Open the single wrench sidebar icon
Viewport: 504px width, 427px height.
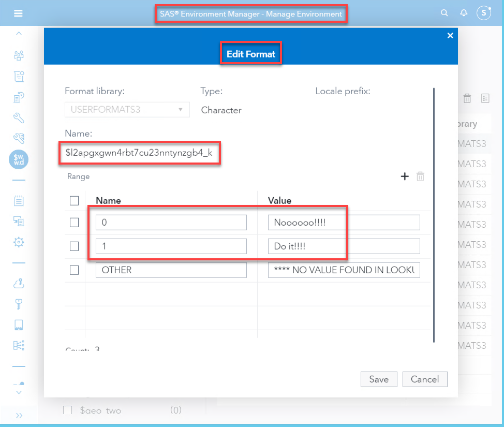point(19,117)
